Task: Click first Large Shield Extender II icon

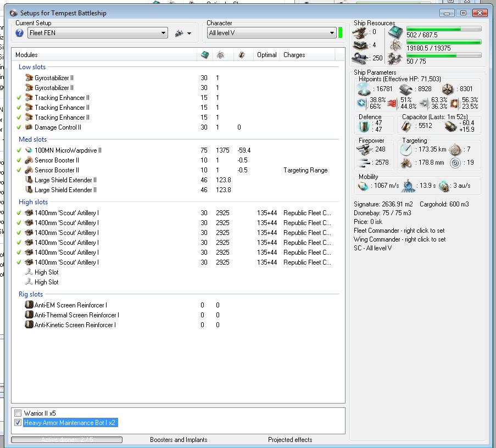Action: click(x=29, y=180)
